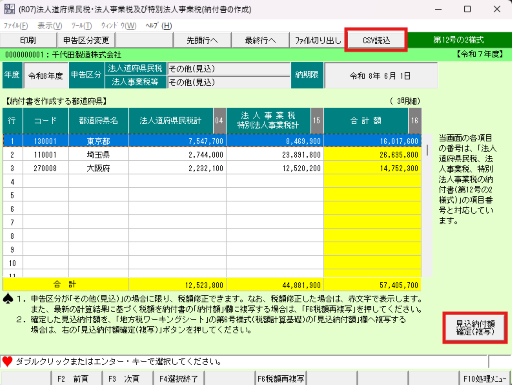This screenshot has width=512, height=385.
Task: Click the 23,891,800 business tax cell
Action: pos(275,155)
